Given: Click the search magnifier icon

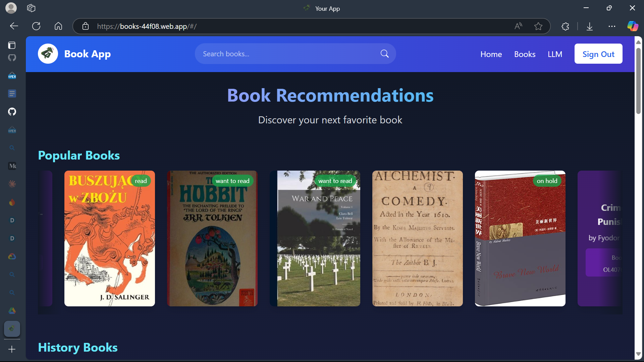Looking at the screenshot, I should click(x=384, y=54).
